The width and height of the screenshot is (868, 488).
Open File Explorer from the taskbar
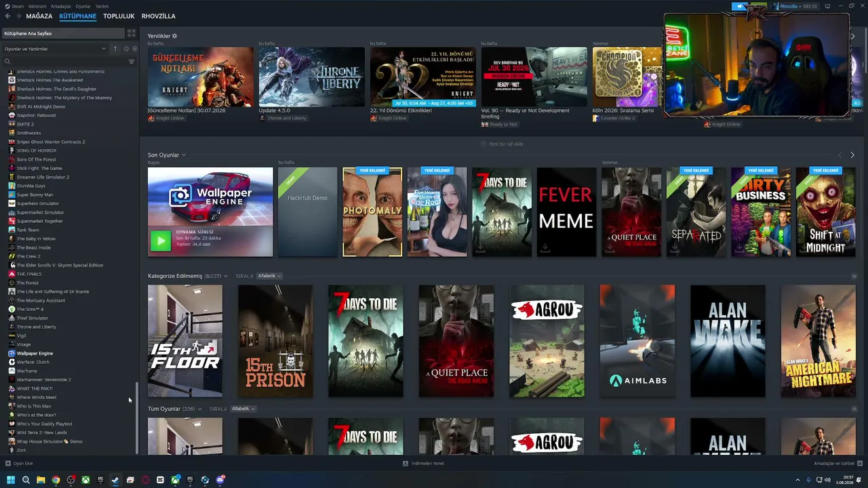(41, 480)
